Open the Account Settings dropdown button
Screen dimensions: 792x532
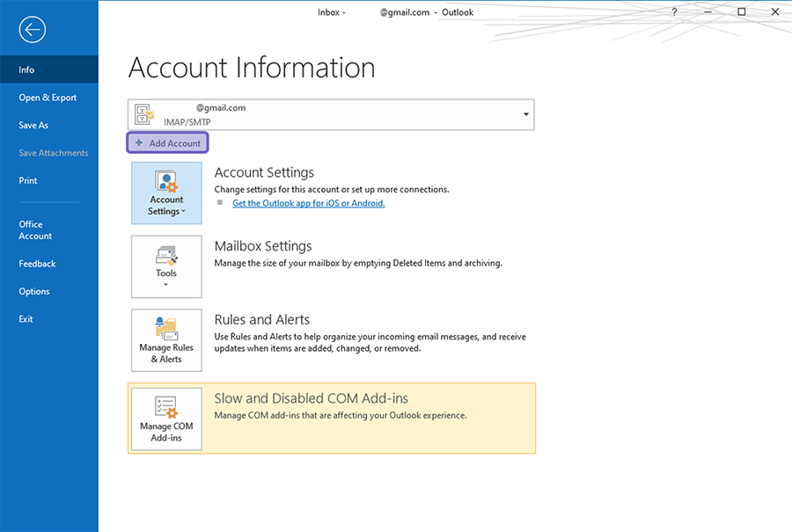(166, 193)
